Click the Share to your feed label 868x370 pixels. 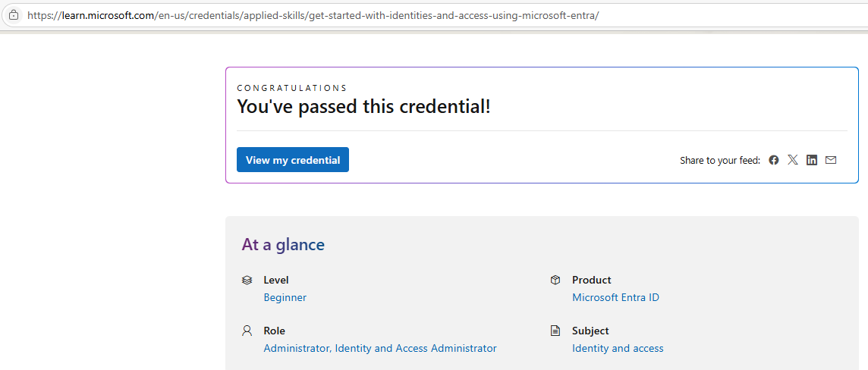[719, 161]
